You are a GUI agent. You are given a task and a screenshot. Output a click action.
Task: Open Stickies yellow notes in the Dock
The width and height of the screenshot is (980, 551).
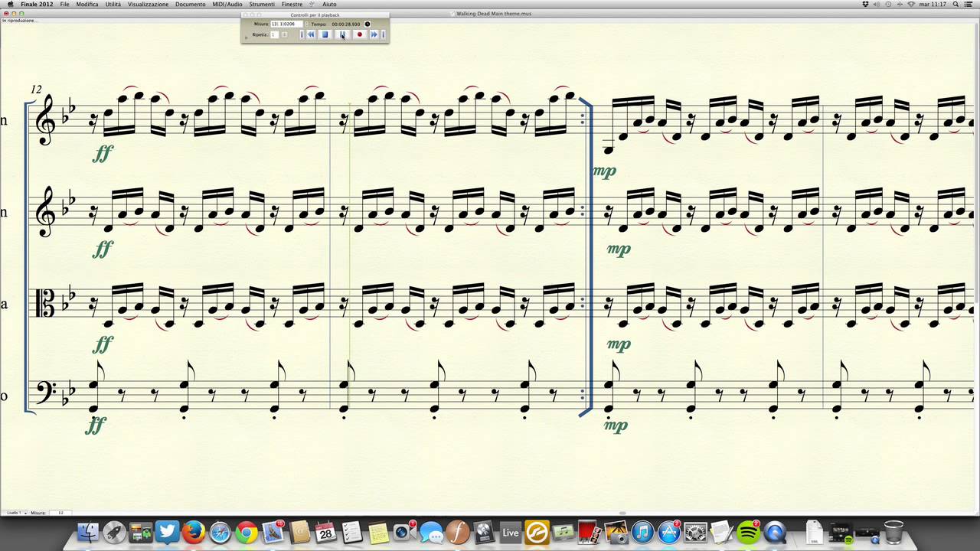tap(378, 533)
